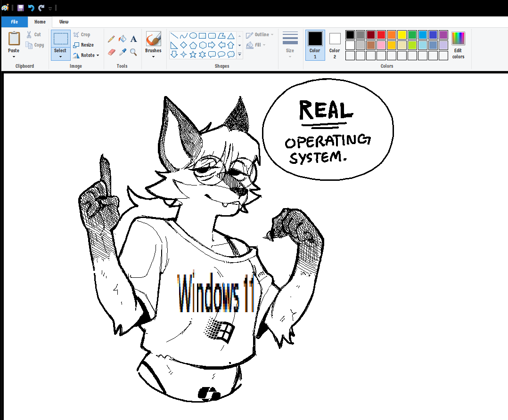Select the Magnifier tool

(133, 52)
